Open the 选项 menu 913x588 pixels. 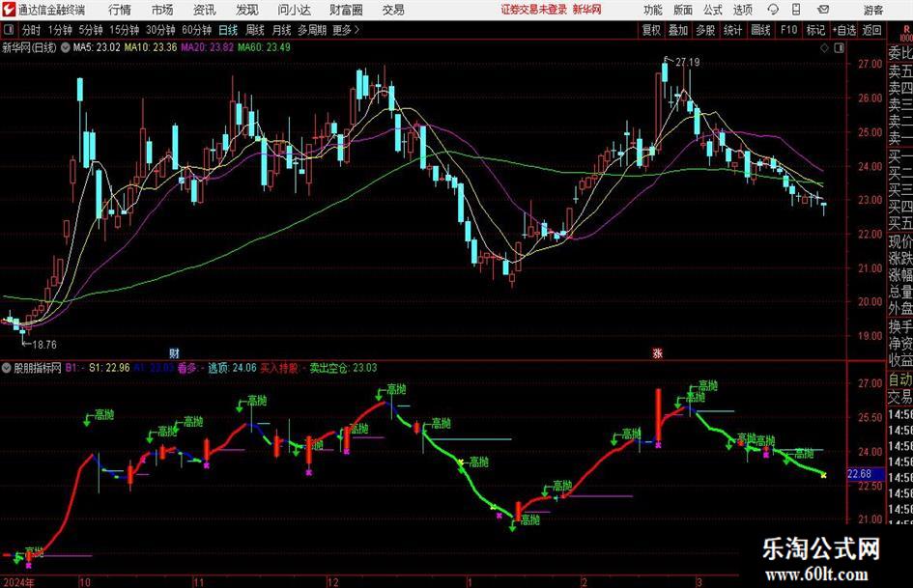tap(742, 10)
